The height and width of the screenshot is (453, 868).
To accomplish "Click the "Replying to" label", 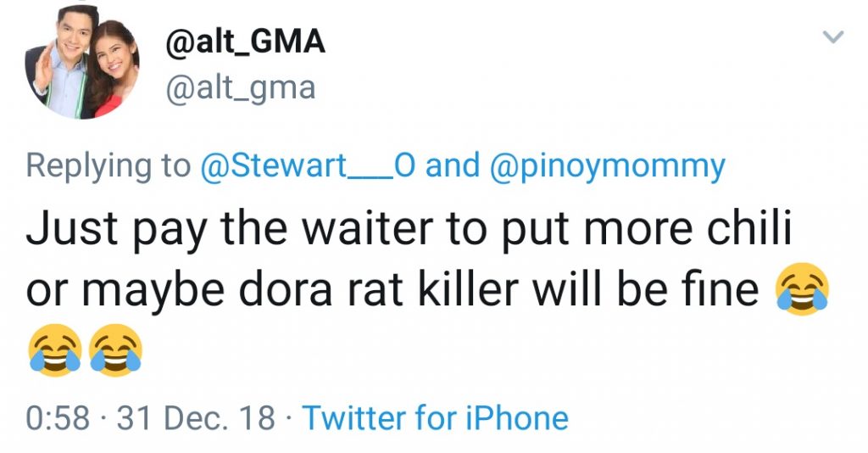I will (108, 165).
